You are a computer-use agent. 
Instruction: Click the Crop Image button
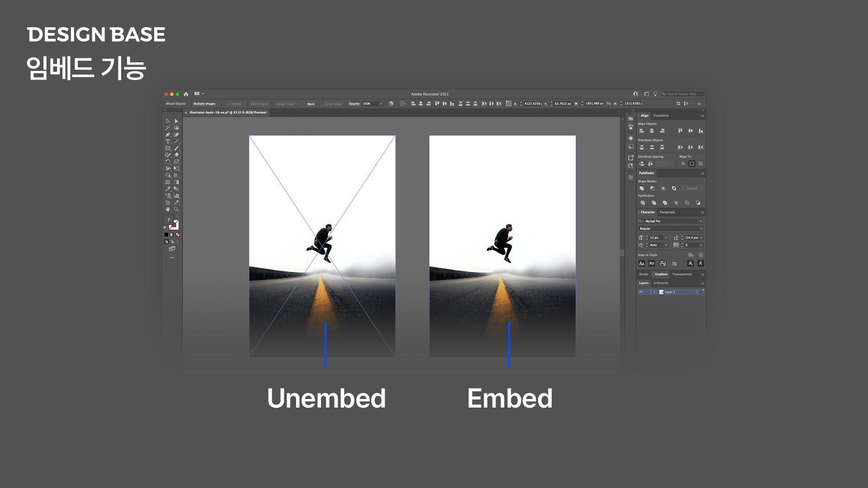click(x=333, y=104)
